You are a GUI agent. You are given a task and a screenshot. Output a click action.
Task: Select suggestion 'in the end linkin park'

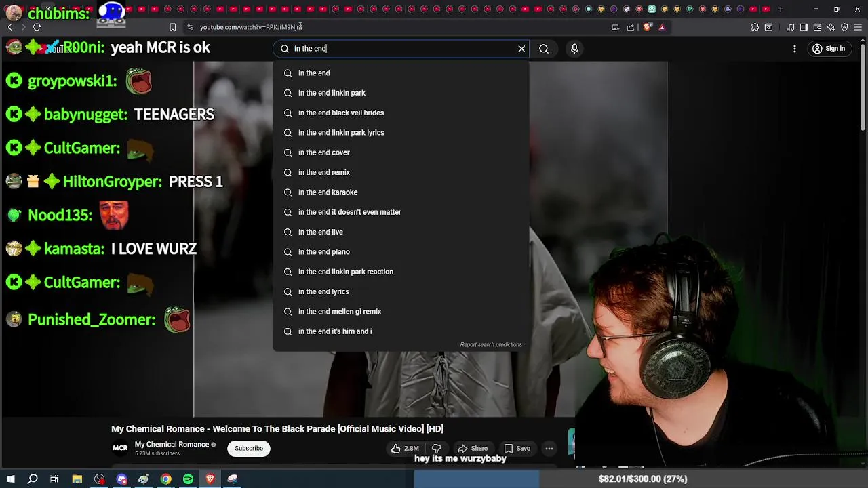click(401, 93)
